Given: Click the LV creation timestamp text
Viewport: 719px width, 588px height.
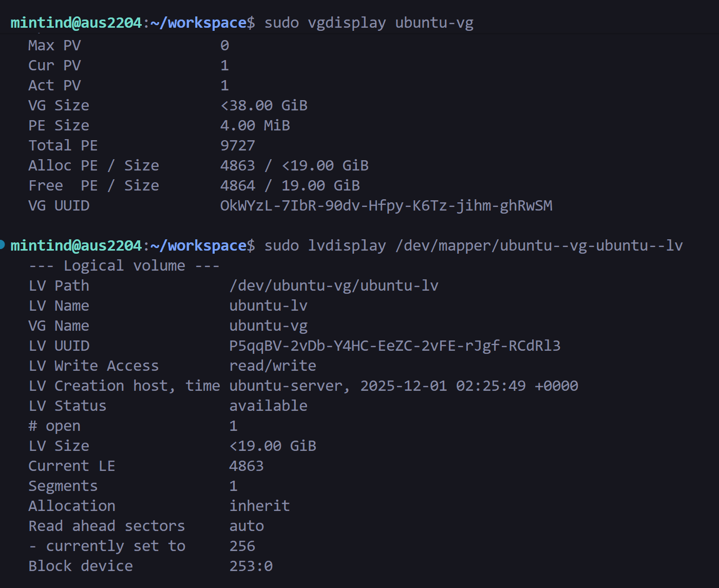Looking at the screenshot, I should 469,386.
